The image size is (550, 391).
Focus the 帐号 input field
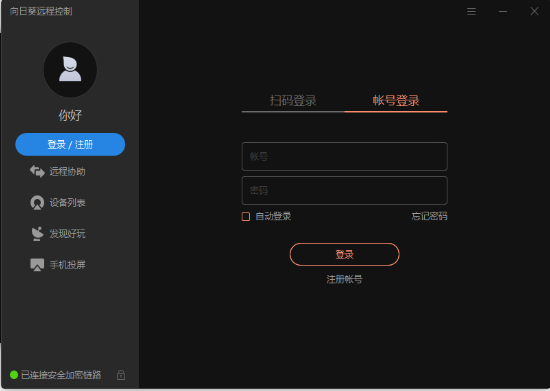click(x=344, y=156)
